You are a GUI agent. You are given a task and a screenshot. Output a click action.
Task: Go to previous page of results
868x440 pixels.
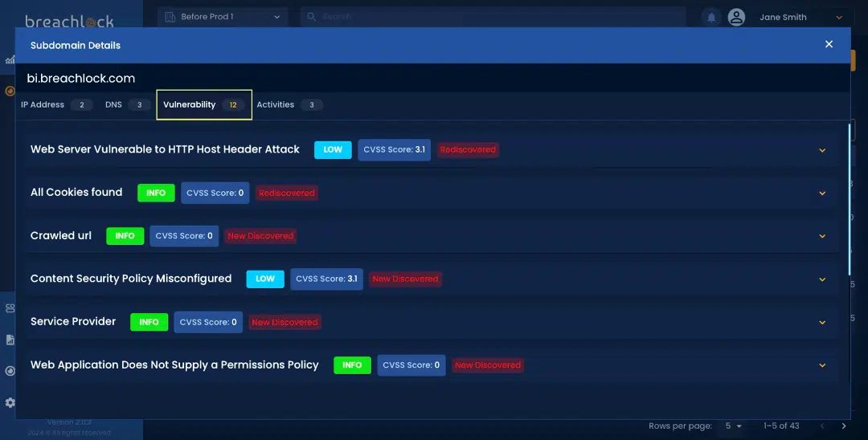click(823, 426)
